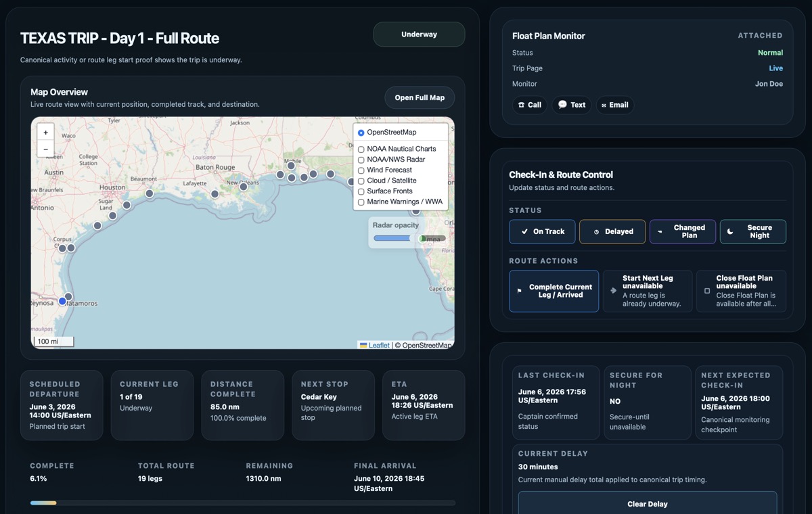The image size is (812, 514).
Task: Click the 6.1% complete value
Action: [39, 479]
